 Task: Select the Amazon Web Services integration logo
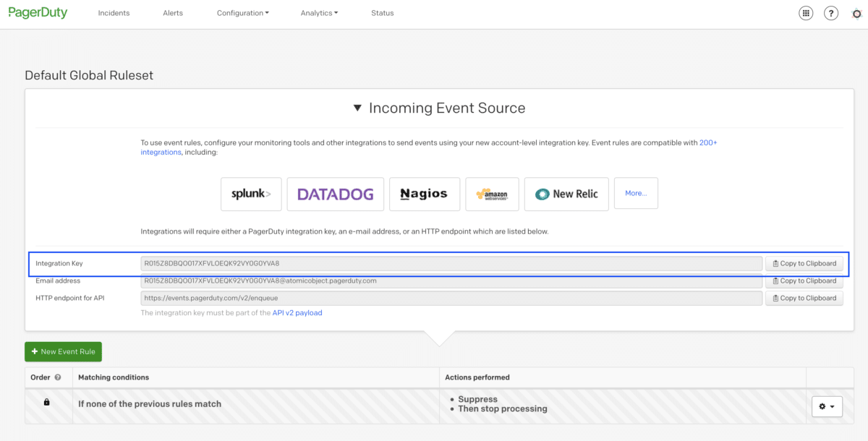[492, 194]
